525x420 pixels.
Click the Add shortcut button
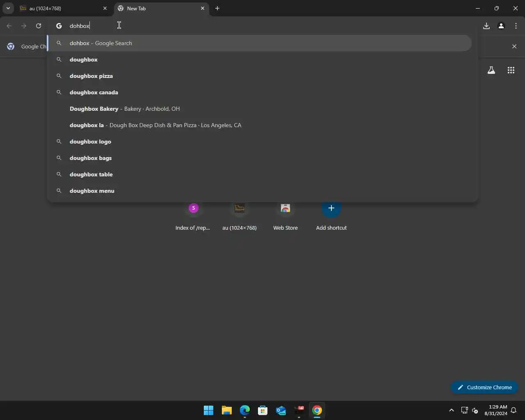tap(331, 217)
